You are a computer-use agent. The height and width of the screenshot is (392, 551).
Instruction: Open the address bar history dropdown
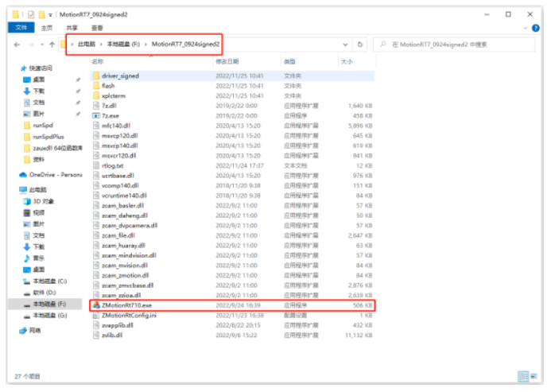tap(345, 45)
